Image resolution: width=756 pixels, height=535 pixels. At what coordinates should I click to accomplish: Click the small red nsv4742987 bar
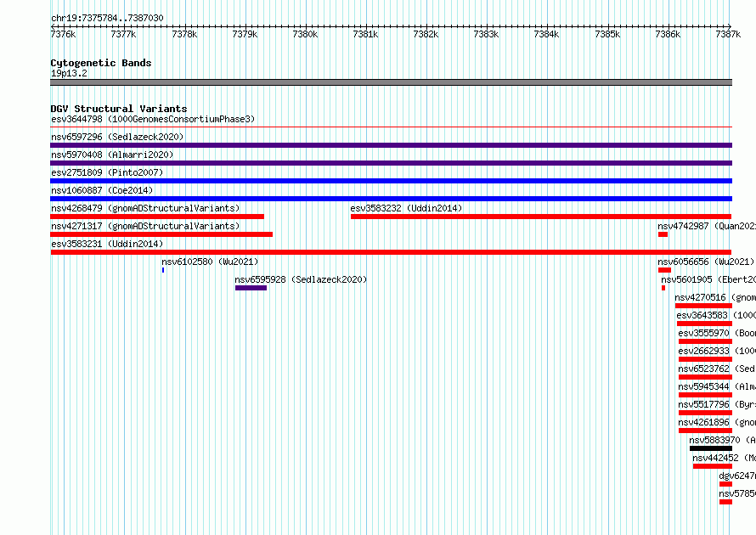tap(663, 234)
